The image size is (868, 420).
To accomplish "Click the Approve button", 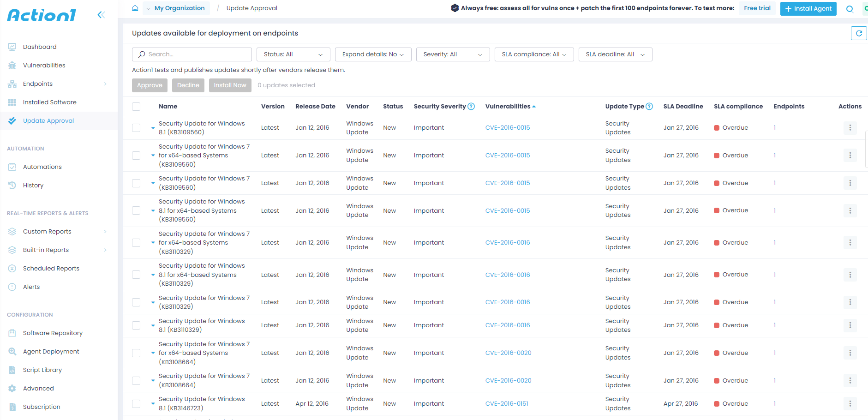I will click(x=150, y=85).
